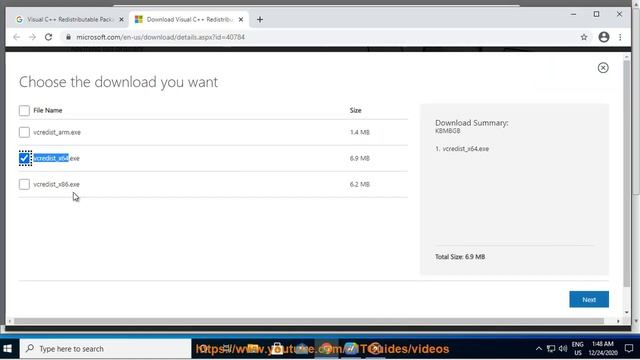
Task: Click the highlighted vcredist_x64.exe file name
Action: coord(56,158)
